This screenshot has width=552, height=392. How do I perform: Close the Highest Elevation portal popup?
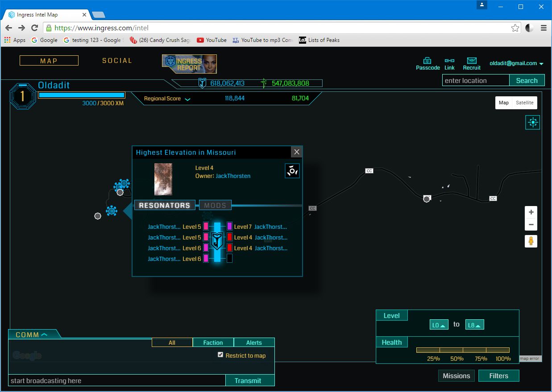[296, 152]
